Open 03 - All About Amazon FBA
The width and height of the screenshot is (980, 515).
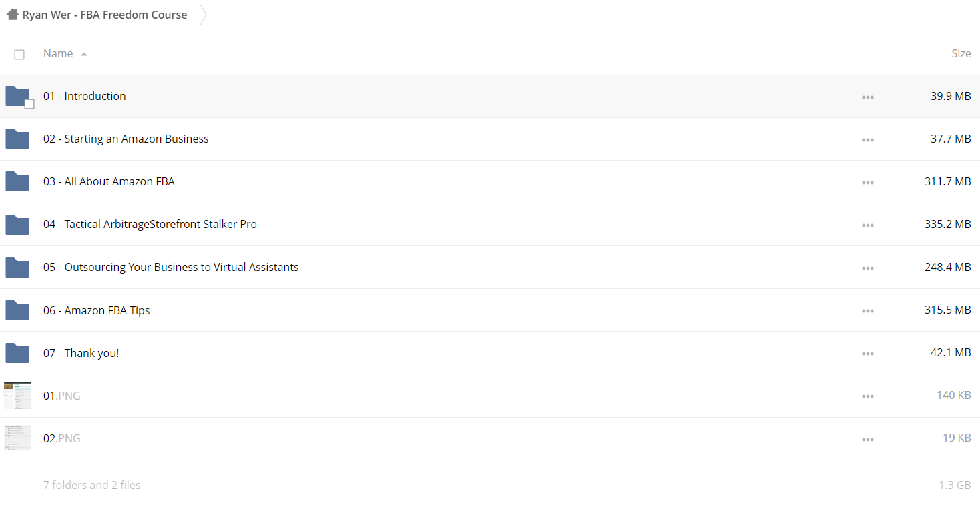click(109, 181)
